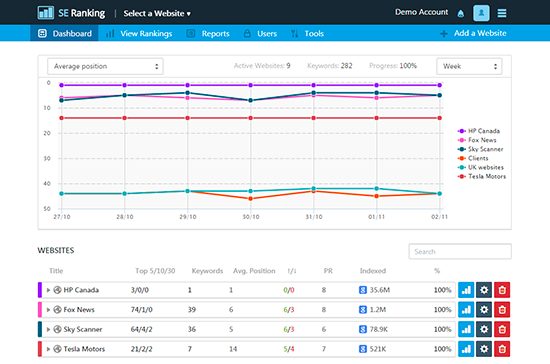
Task: Click the Websites search field
Action: (x=460, y=251)
